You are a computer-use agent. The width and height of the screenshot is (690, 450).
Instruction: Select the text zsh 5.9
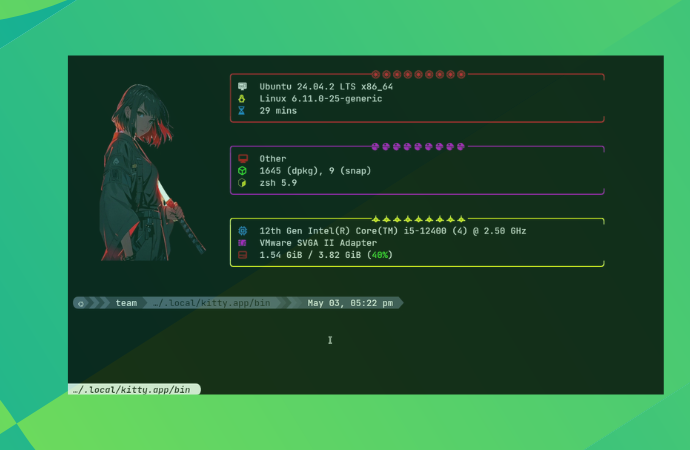278,183
